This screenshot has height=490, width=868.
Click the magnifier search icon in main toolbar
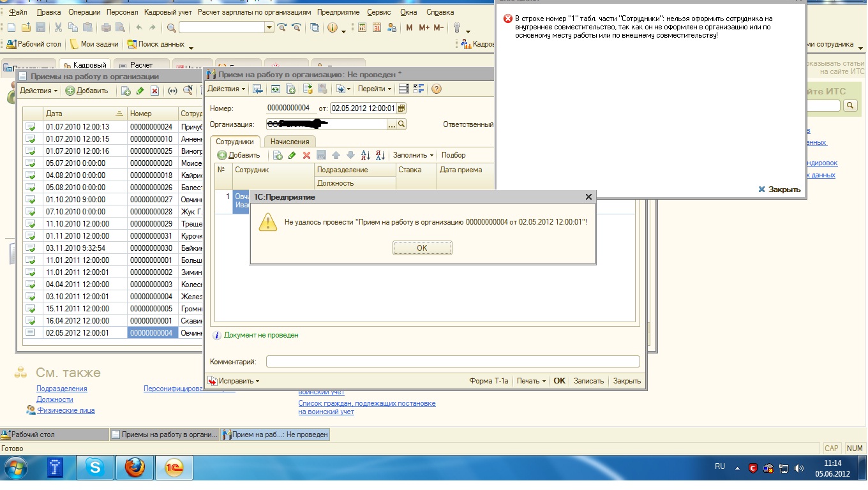pos(171,27)
